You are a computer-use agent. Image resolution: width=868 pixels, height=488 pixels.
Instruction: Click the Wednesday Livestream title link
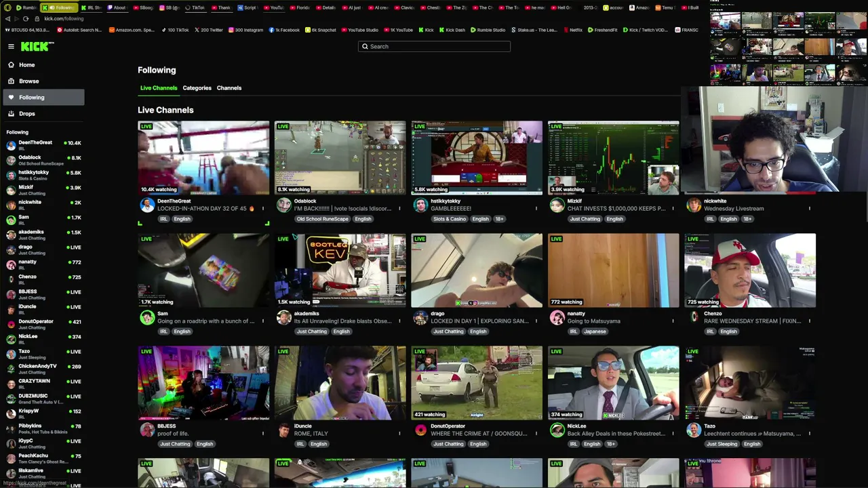click(734, 209)
